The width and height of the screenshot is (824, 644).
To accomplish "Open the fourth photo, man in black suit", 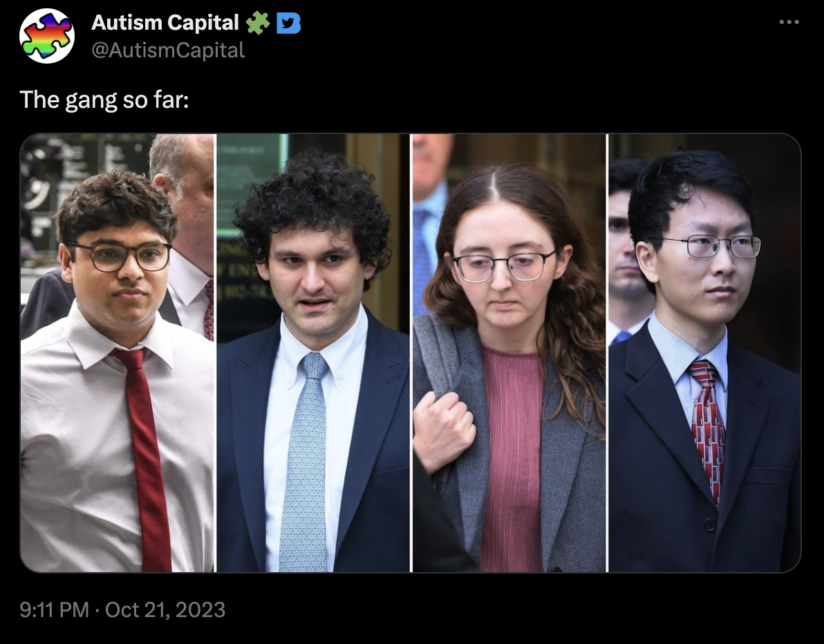I will [704, 353].
